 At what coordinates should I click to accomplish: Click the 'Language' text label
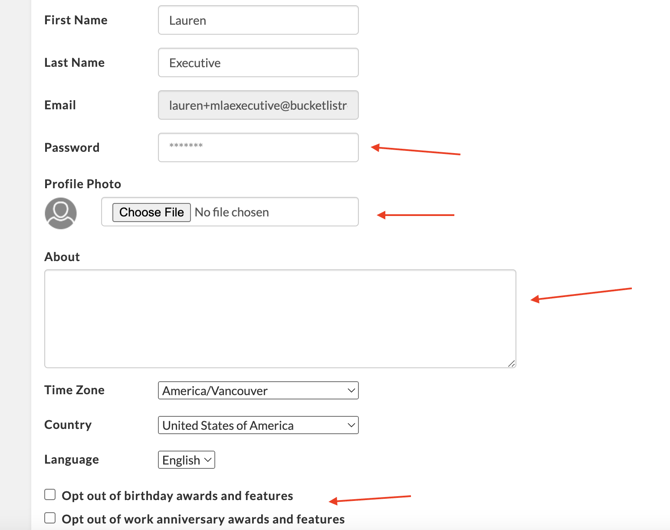point(71,460)
